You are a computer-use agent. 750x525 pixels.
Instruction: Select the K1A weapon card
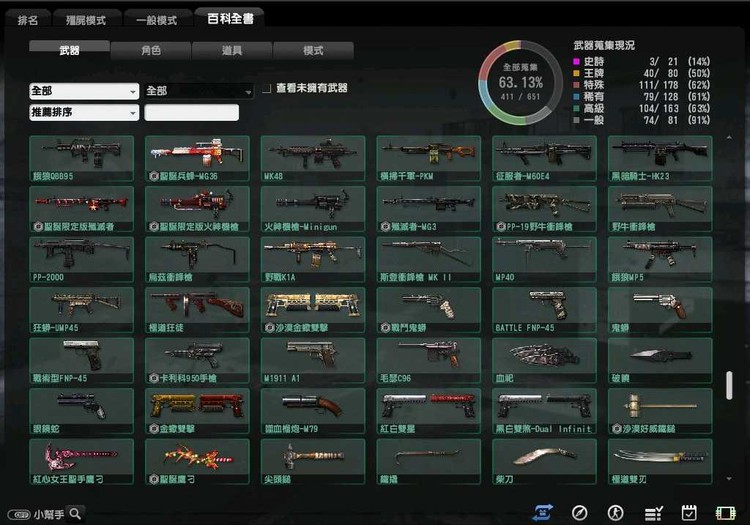313,260
